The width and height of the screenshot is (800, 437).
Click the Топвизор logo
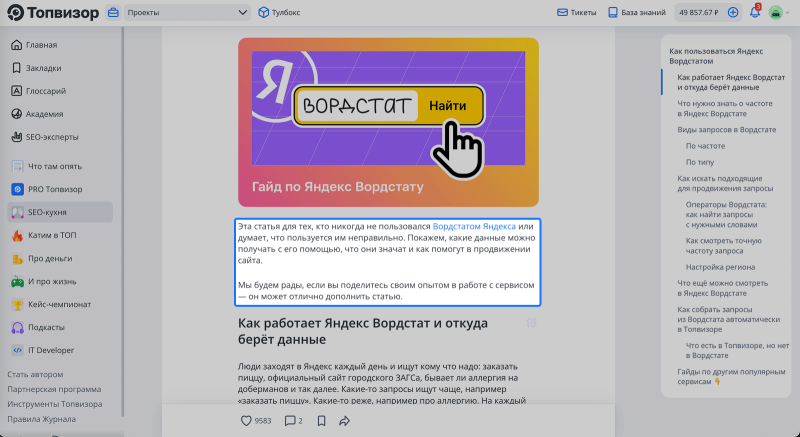(x=53, y=13)
